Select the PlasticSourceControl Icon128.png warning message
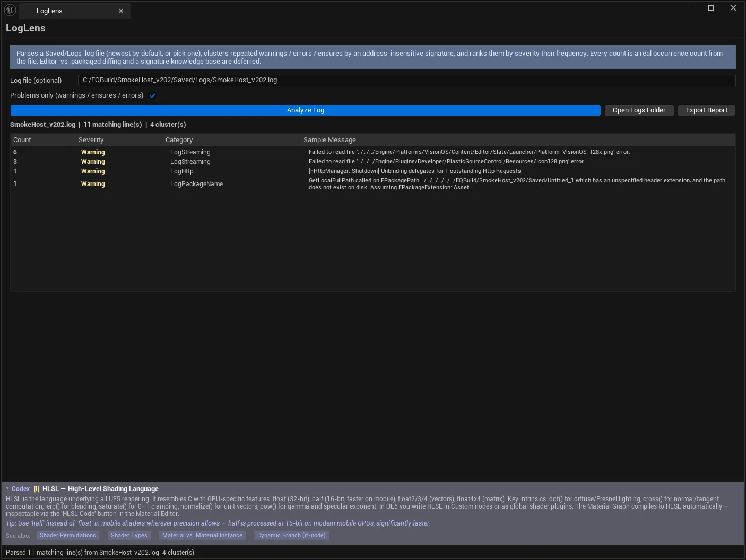 [x=447, y=162]
